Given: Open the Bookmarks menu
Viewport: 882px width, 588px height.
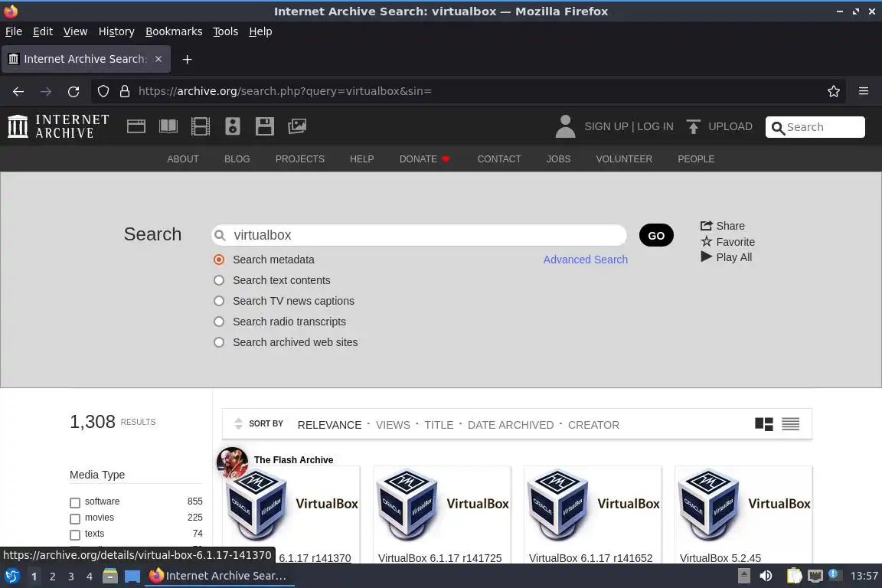Looking at the screenshot, I should point(174,31).
